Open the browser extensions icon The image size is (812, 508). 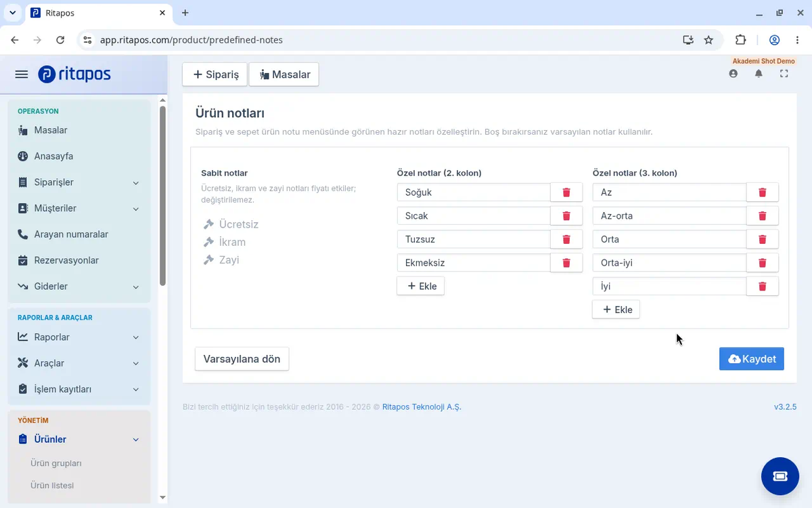pyautogui.click(x=740, y=40)
